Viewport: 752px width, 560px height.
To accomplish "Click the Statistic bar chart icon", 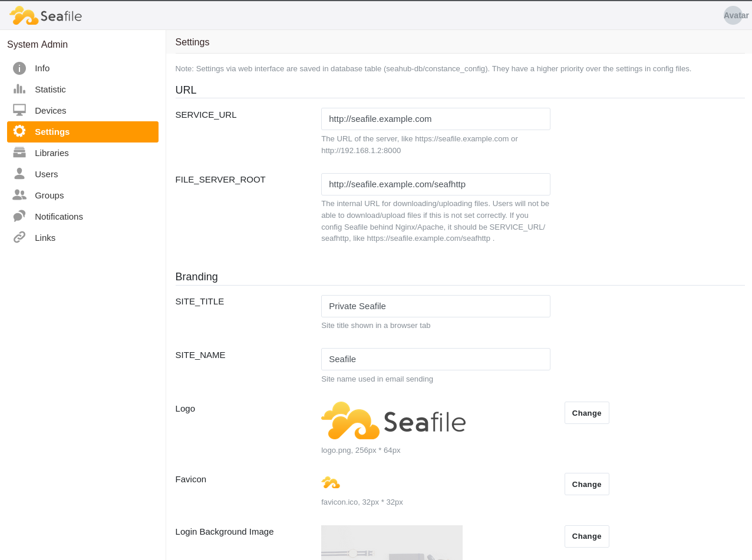I will [19, 90].
